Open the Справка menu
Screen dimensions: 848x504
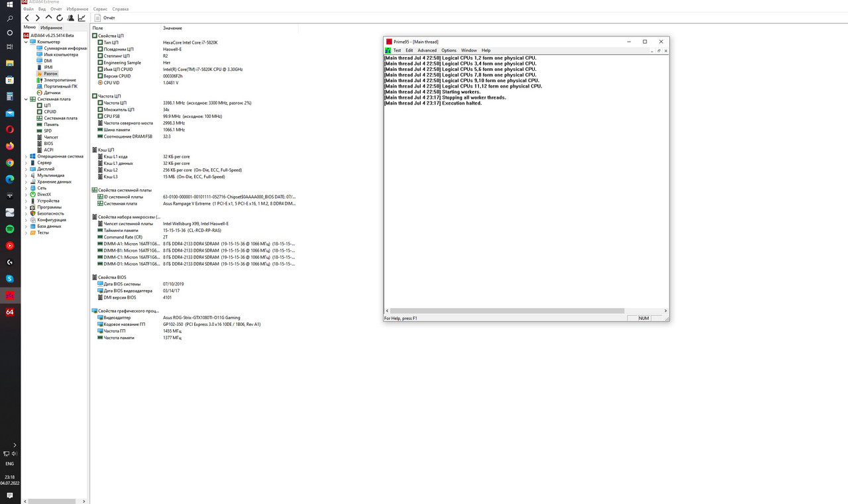tap(121, 9)
